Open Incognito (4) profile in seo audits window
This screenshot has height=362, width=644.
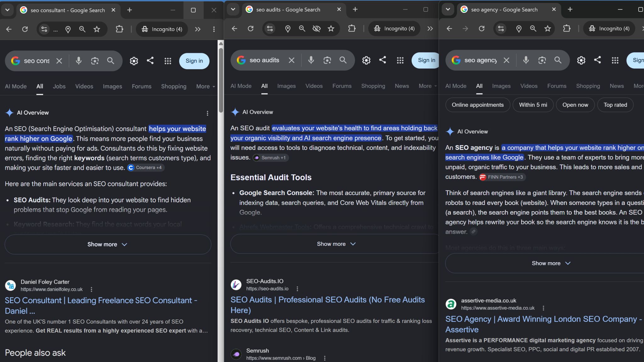tap(394, 29)
